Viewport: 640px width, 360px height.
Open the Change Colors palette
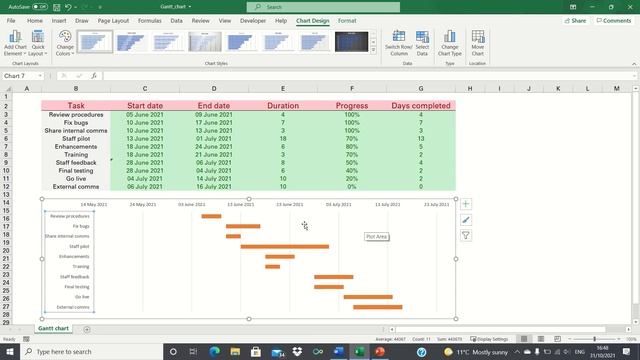click(65, 42)
